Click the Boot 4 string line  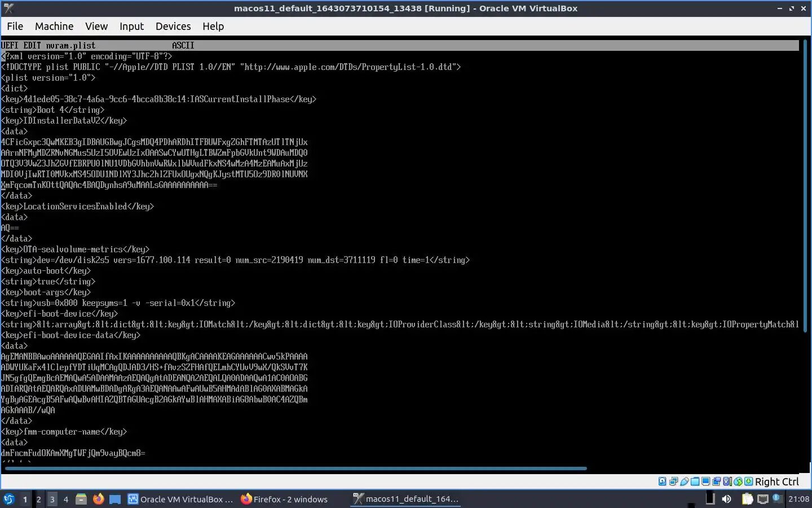52,110
